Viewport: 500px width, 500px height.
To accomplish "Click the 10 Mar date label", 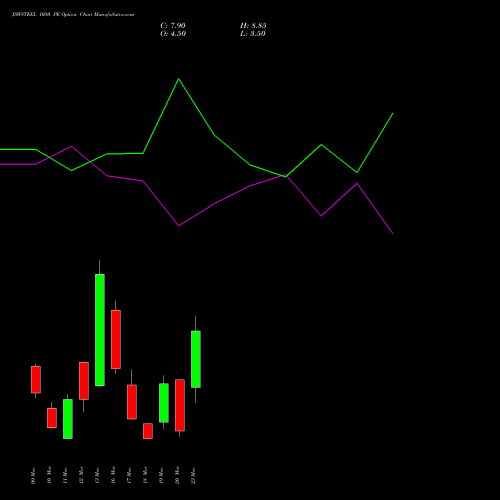I will tap(49, 475).
